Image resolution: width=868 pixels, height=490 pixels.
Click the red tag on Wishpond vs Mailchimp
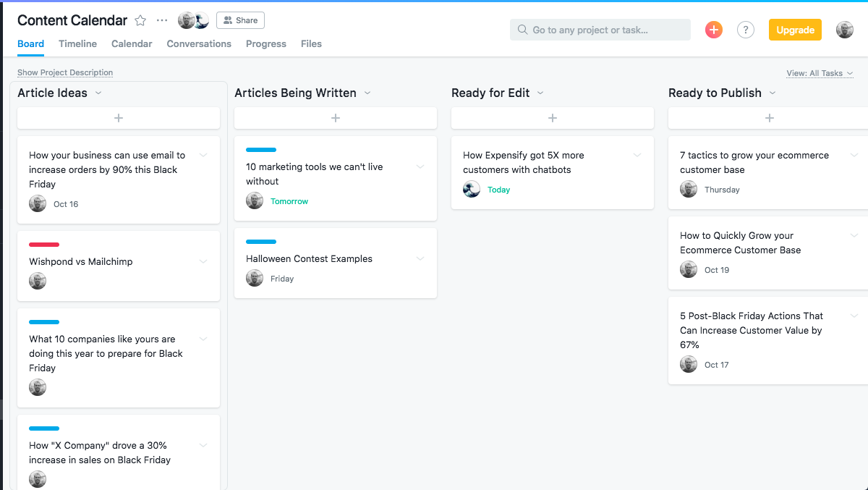(x=44, y=245)
